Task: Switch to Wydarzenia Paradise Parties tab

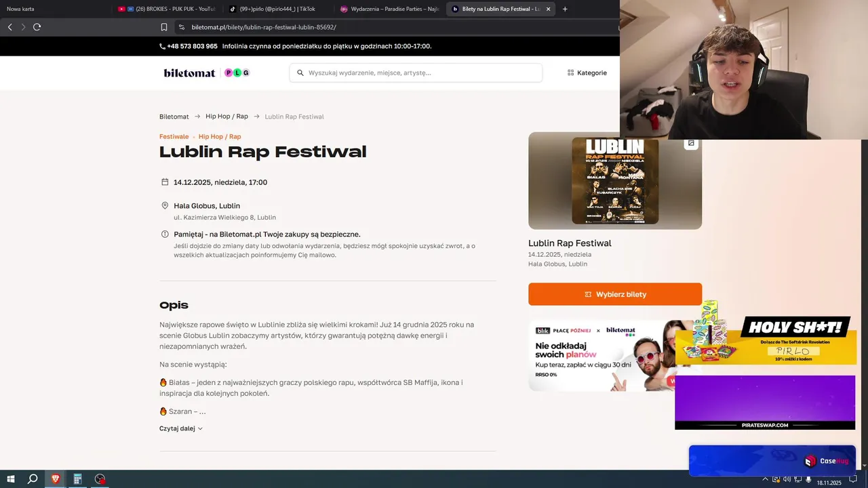Action: pos(389,9)
